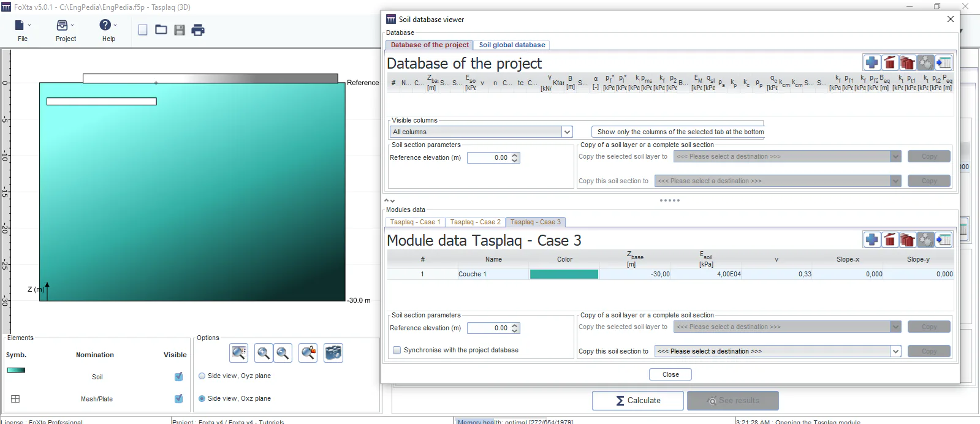Click the splitter dots between panels
This screenshot has width=980, height=424.
[670, 200]
